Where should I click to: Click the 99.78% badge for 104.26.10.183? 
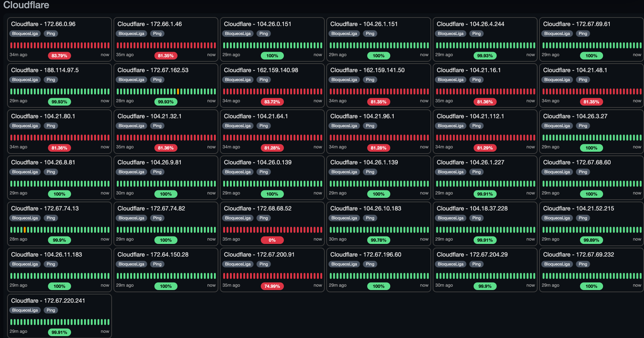pyautogui.click(x=378, y=240)
